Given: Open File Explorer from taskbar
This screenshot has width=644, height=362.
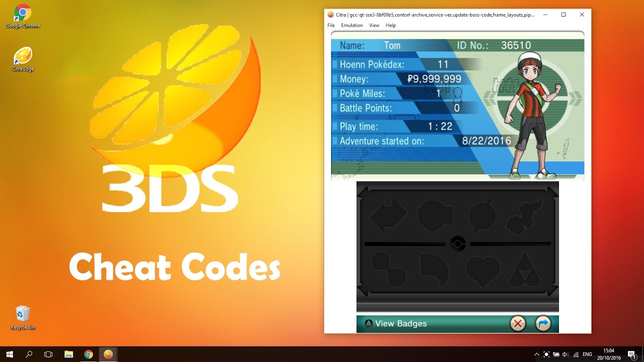Looking at the screenshot, I should [68, 354].
